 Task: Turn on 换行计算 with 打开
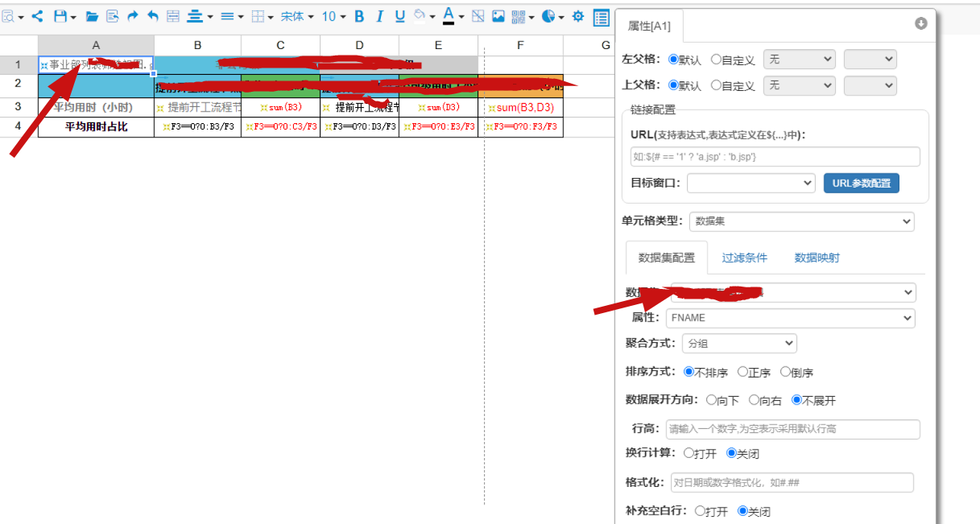pyautogui.click(x=688, y=453)
